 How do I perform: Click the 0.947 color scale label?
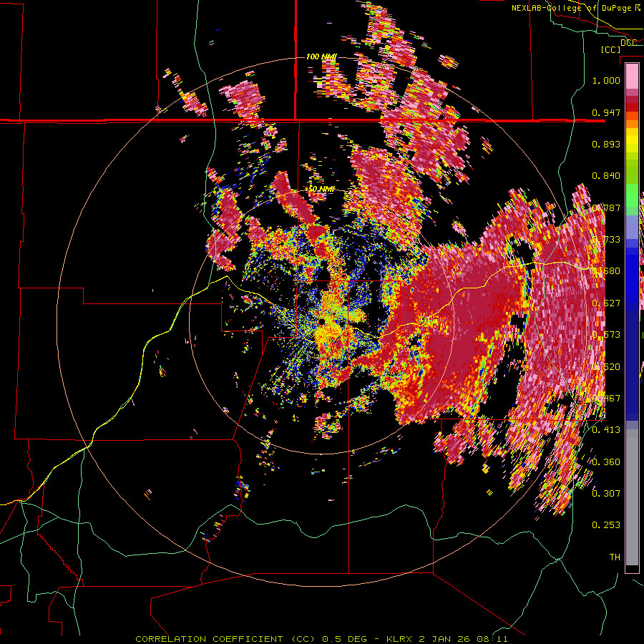click(x=606, y=112)
